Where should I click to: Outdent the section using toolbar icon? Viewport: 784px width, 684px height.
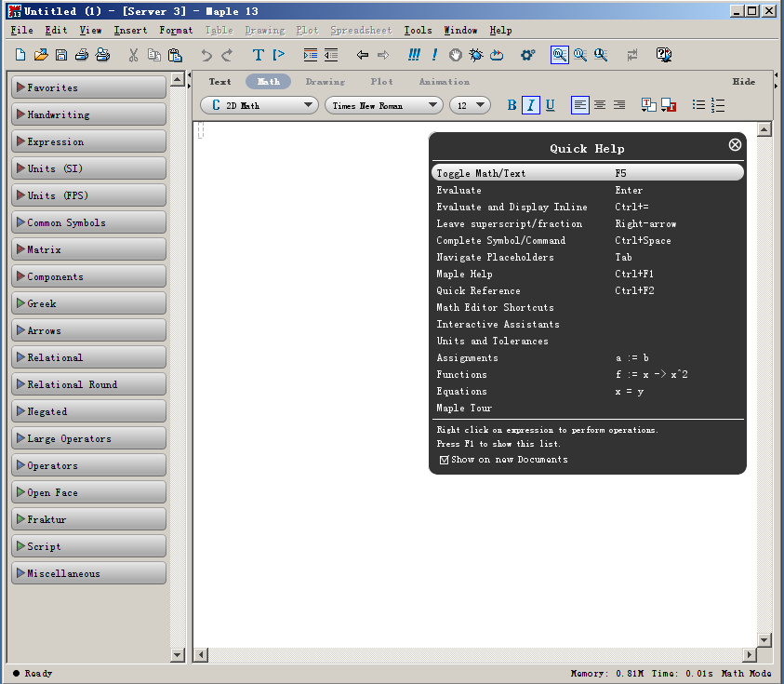[x=331, y=55]
